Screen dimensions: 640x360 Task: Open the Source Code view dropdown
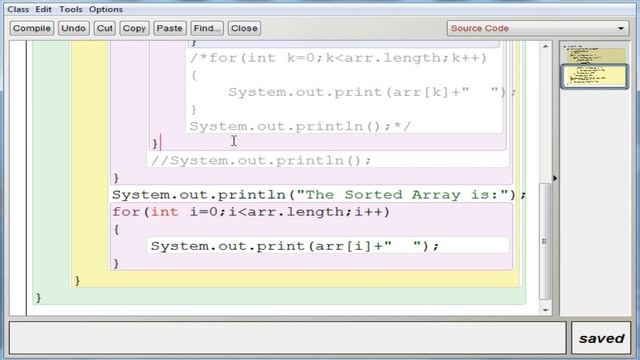pos(538,28)
